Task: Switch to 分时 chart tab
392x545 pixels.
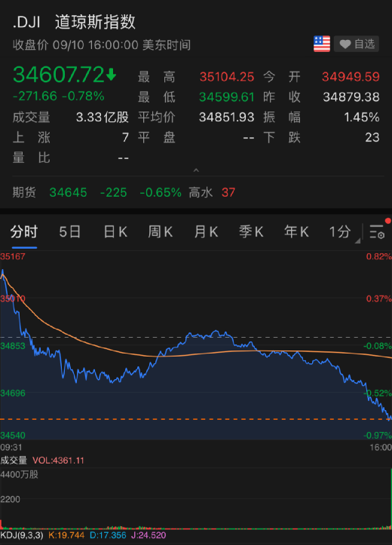Action: [24, 232]
